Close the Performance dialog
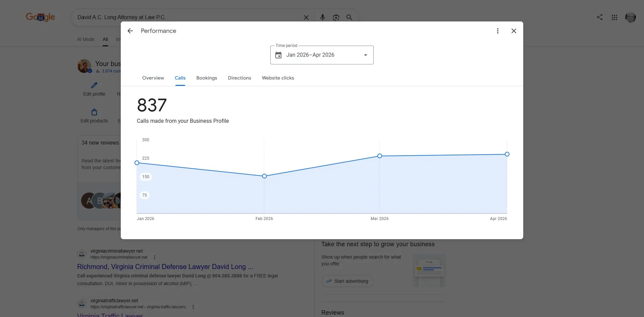This screenshot has height=317, width=644. [x=514, y=31]
